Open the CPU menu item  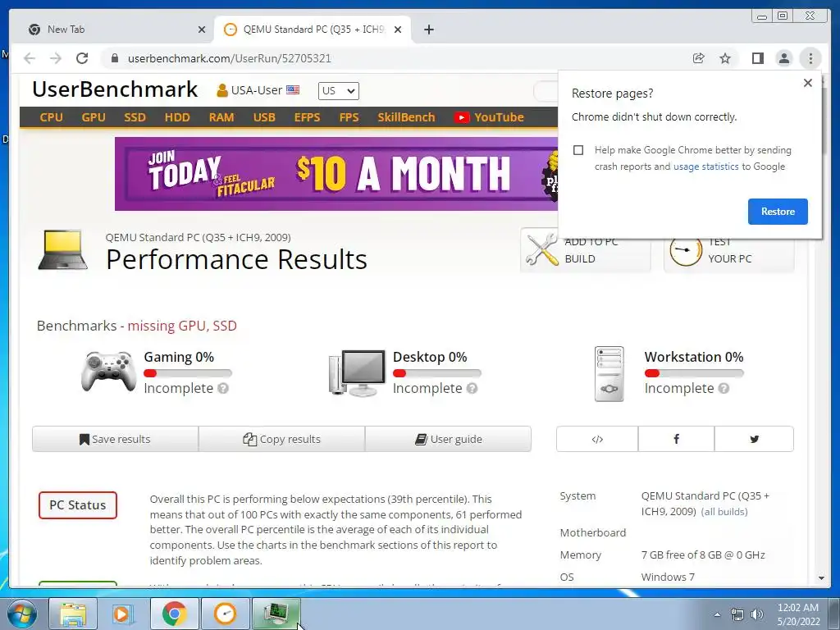[x=52, y=117]
